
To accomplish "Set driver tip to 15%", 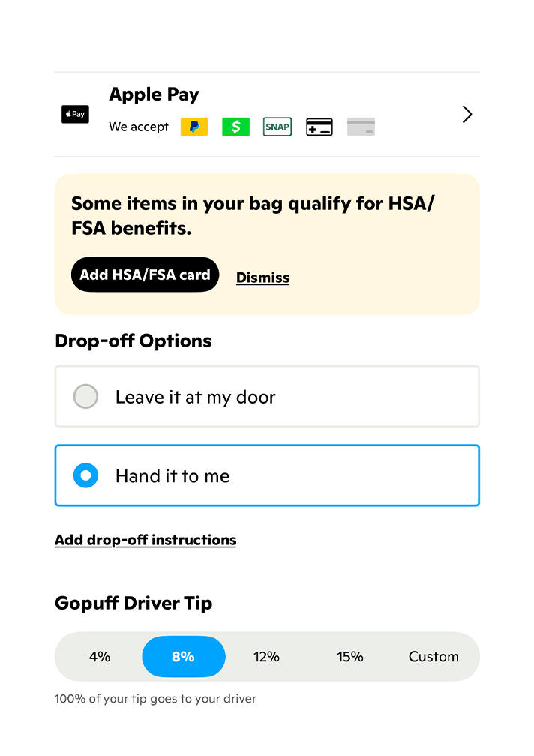I will (x=349, y=657).
